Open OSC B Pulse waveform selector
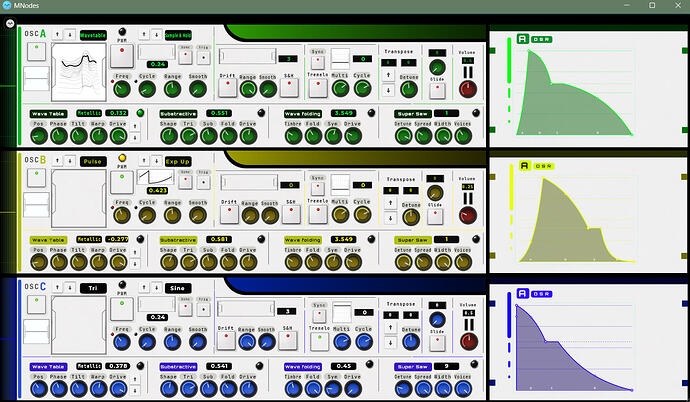 [93, 161]
